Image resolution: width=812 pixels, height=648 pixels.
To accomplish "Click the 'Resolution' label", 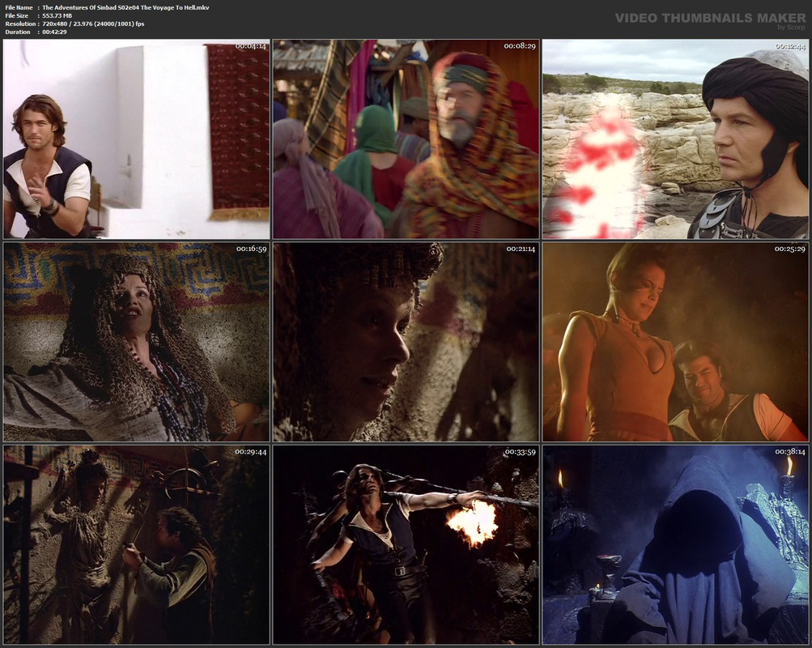I will pyautogui.click(x=20, y=23).
